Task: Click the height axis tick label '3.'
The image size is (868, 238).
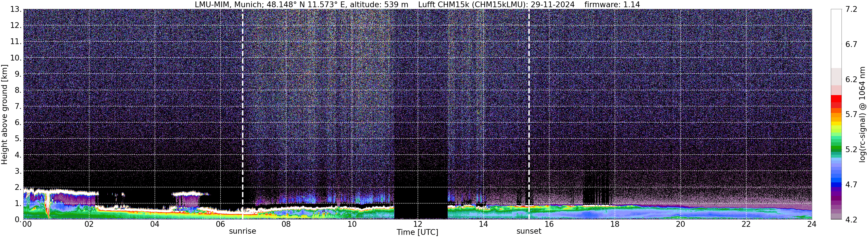Action: 18,171
